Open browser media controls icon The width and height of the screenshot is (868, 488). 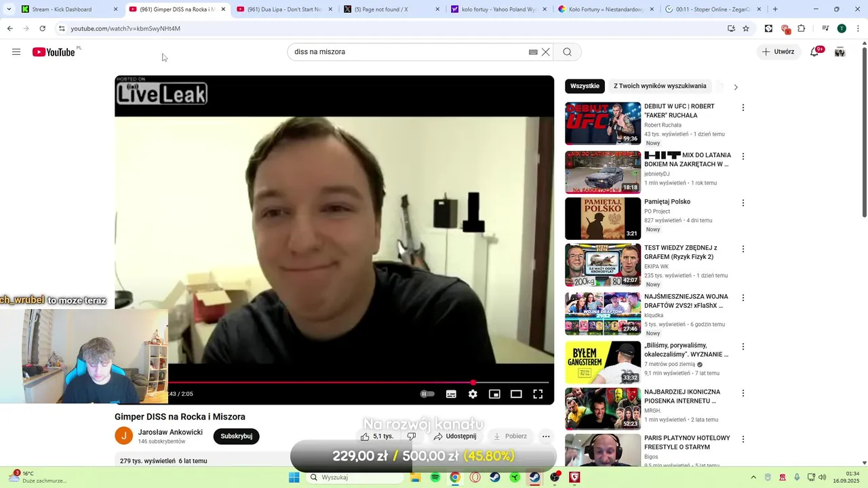825,28
